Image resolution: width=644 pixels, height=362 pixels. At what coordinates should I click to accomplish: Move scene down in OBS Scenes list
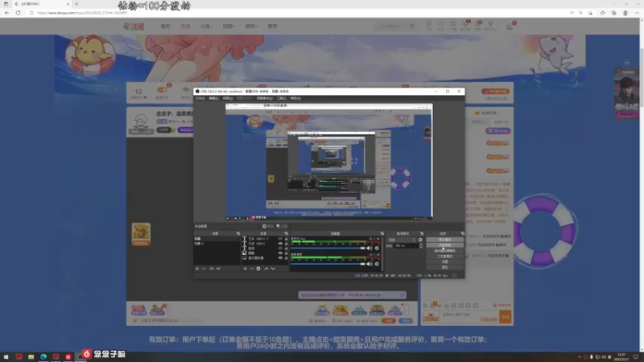pos(218,269)
